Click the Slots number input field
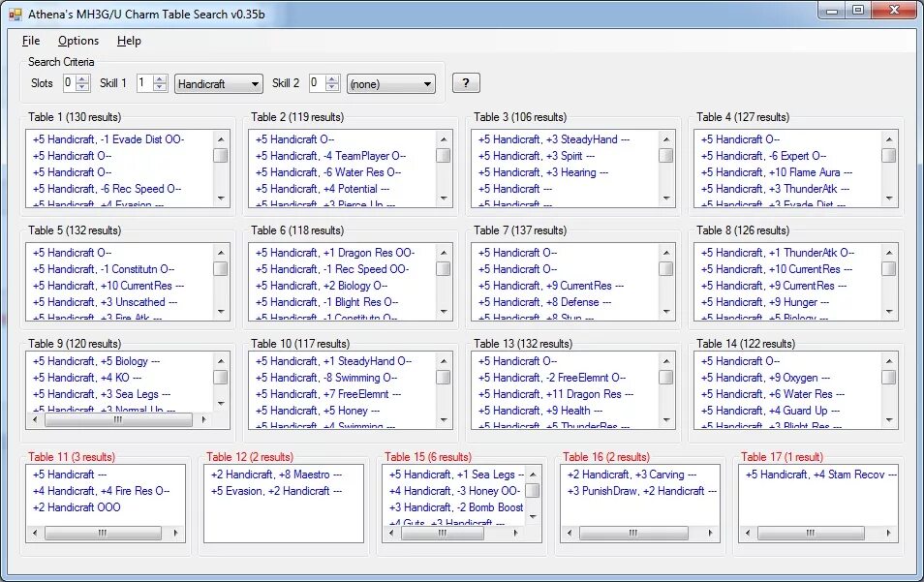 pyautogui.click(x=70, y=83)
